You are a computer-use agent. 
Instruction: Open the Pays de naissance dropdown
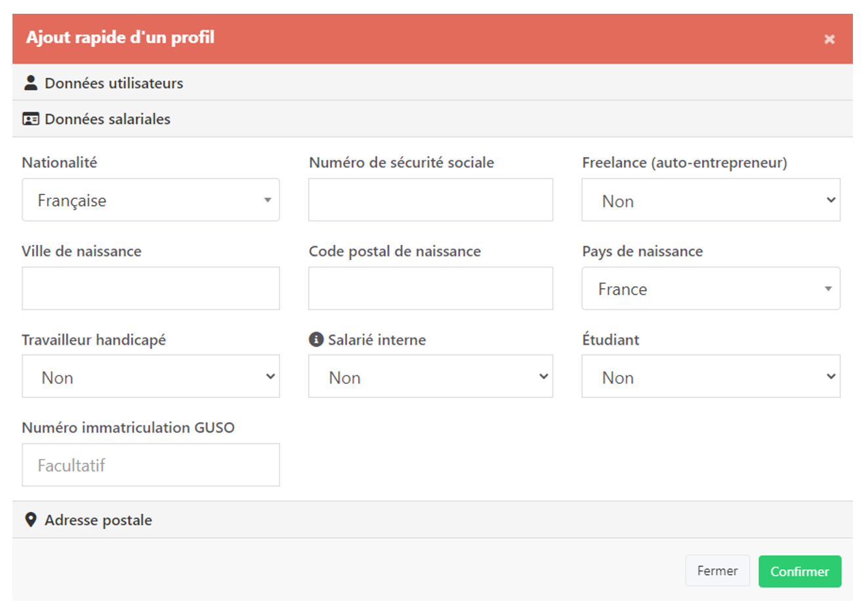coord(711,289)
